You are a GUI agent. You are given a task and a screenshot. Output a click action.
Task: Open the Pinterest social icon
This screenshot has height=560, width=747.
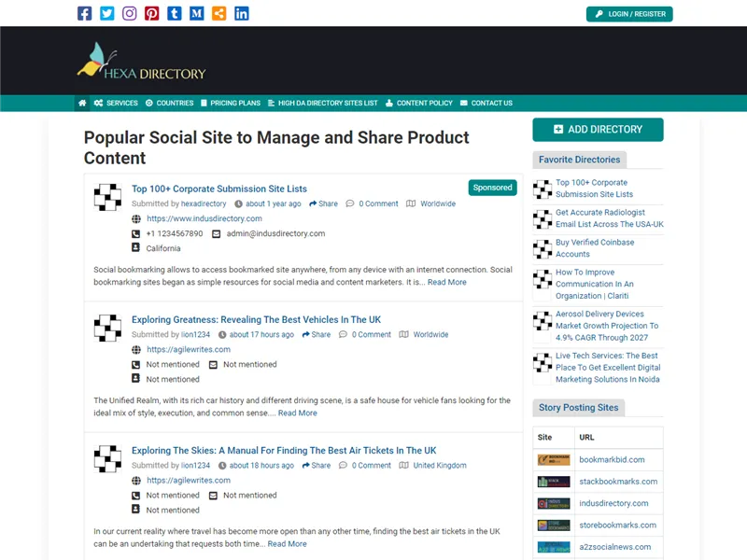(x=151, y=13)
